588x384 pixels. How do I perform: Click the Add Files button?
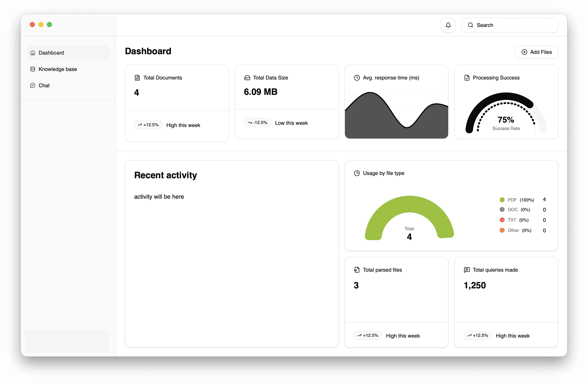coord(536,52)
